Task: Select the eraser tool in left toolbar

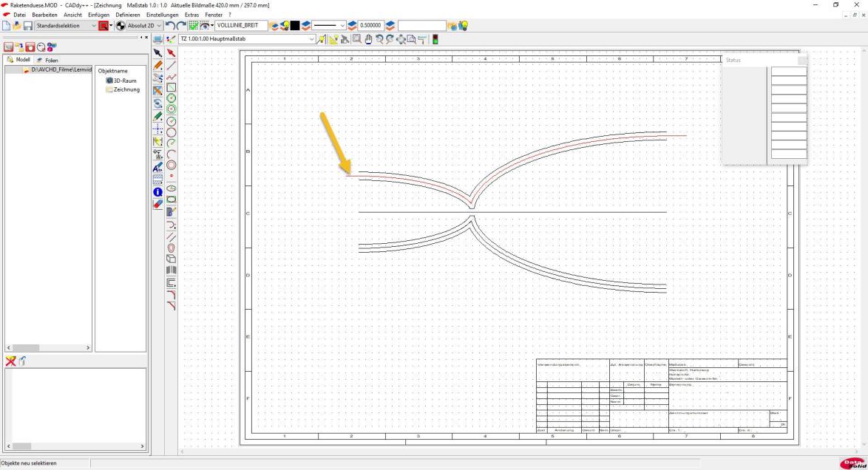Action: coord(157,204)
